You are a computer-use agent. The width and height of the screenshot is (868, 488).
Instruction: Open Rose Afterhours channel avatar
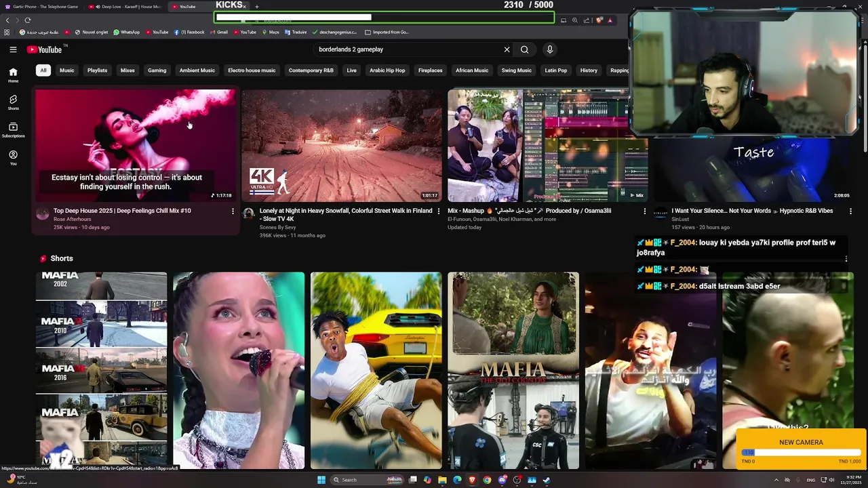coord(43,213)
